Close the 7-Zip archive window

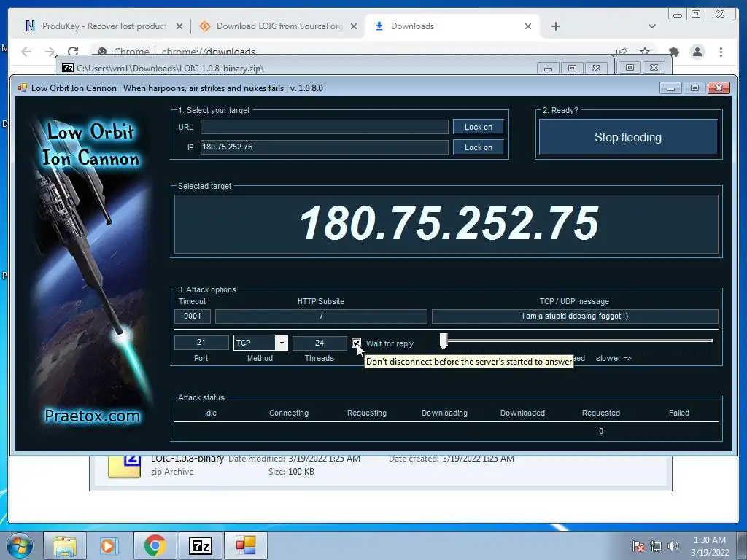click(x=596, y=69)
